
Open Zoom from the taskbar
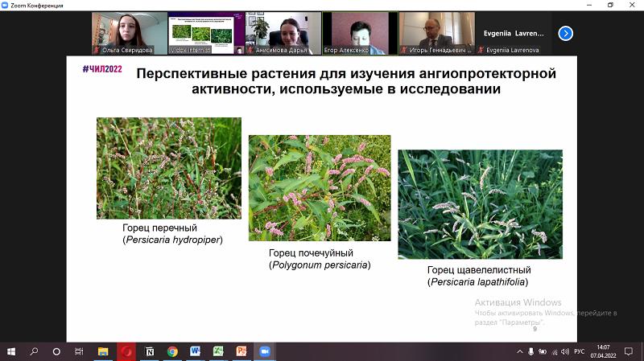click(x=263, y=351)
